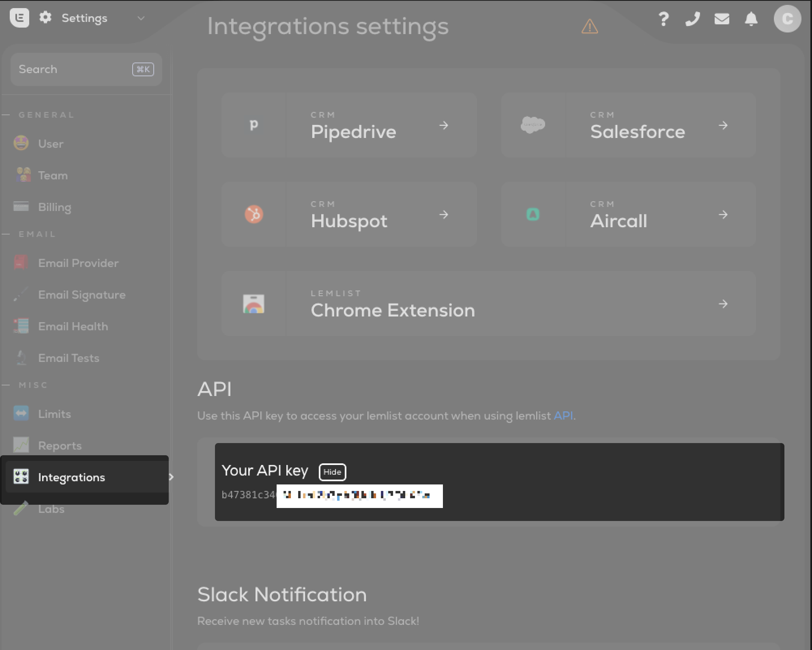Open the Email Health section icon
Screen dimensions: 812x650
(x=21, y=326)
